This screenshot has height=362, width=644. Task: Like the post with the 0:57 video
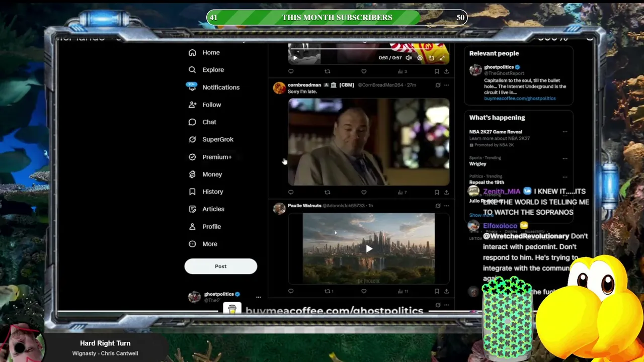(x=364, y=71)
